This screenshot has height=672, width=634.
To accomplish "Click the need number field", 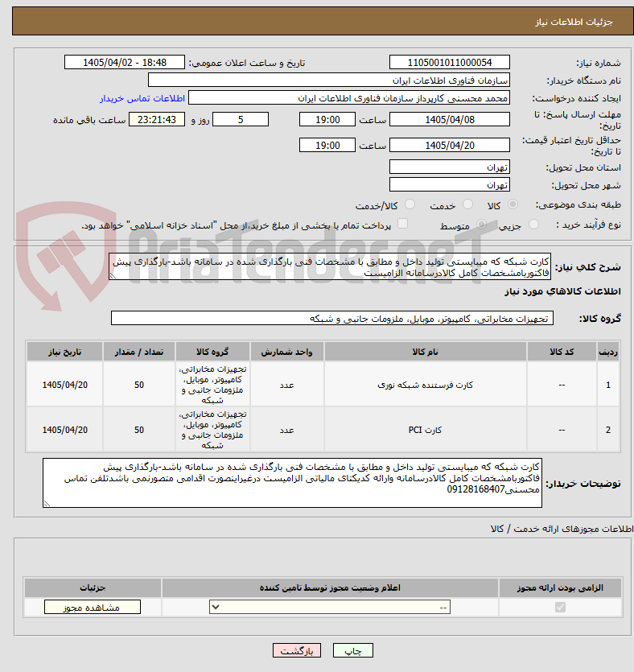I will 450,62.
